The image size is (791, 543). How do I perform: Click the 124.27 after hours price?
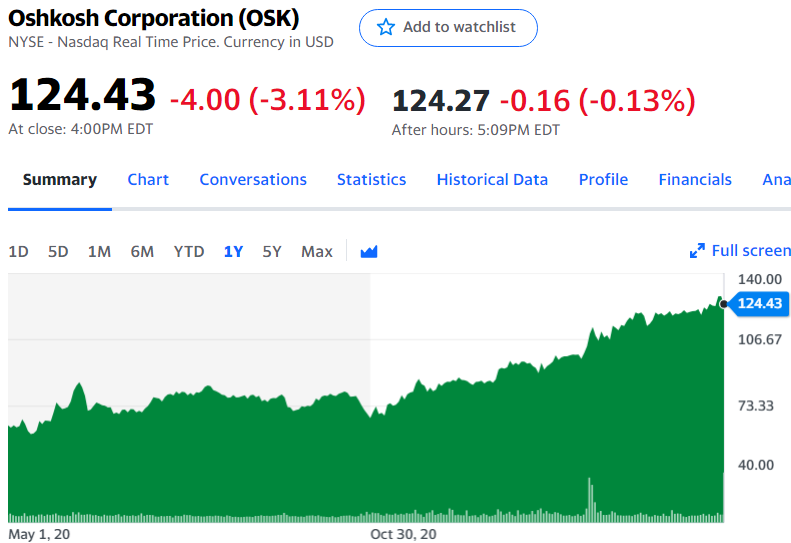(440, 100)
